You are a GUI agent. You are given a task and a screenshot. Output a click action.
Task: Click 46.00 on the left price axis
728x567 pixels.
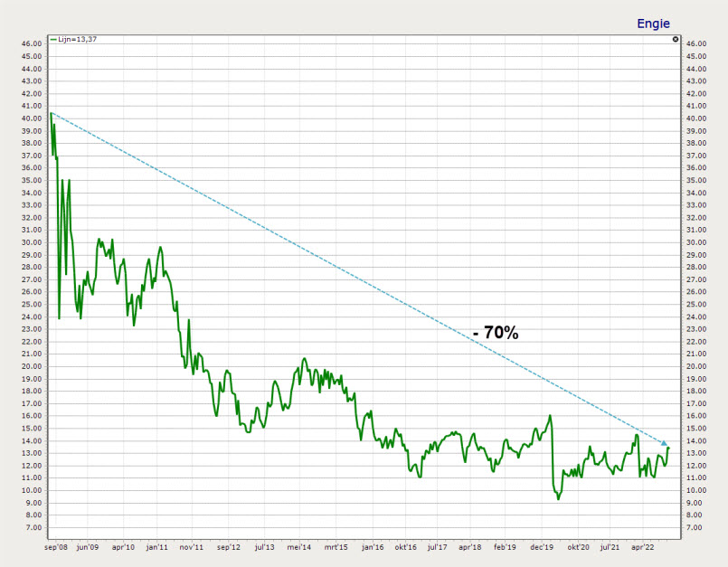click(x=33, y=43)
